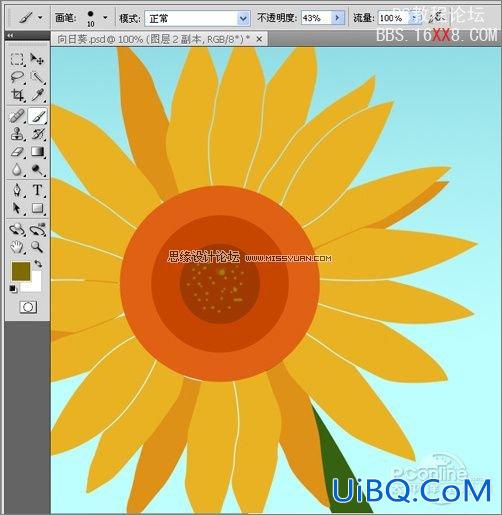Open the brush preset picker arrow
502x515 pixels.
105,17
